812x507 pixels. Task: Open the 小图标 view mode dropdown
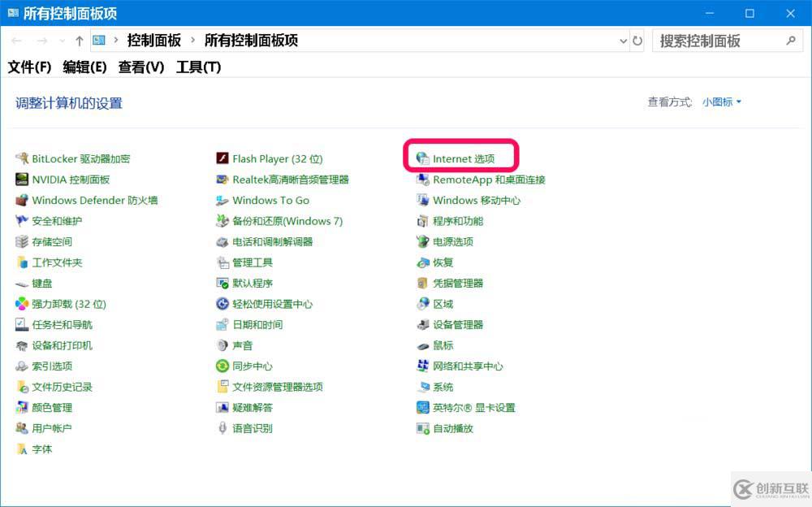pos(721,102)
